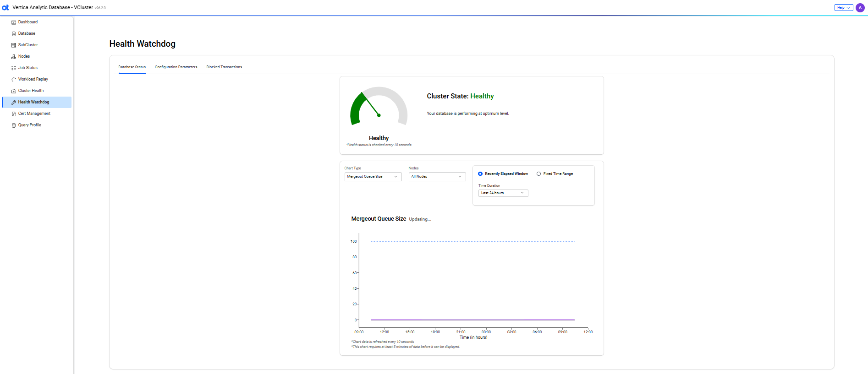The height and width of the screenshot is (374, 868).
Task: Click the Cert Management sidebar icon
Action: pos(14,114)
